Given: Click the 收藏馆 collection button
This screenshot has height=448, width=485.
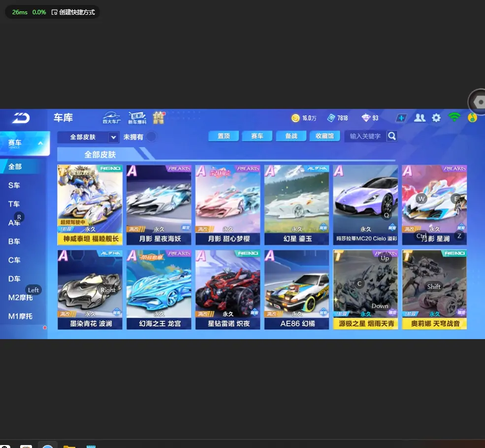Looking at the screenshot, I should coord(324,136).
